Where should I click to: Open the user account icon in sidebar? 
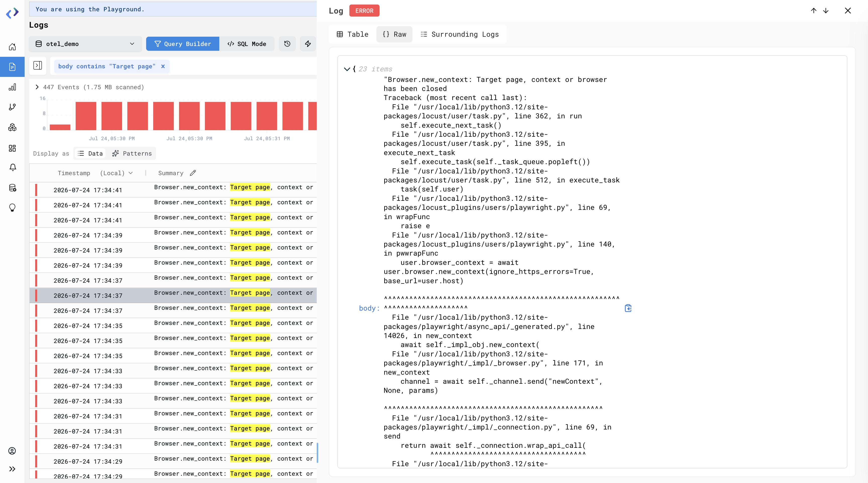[x=12, y=451]
